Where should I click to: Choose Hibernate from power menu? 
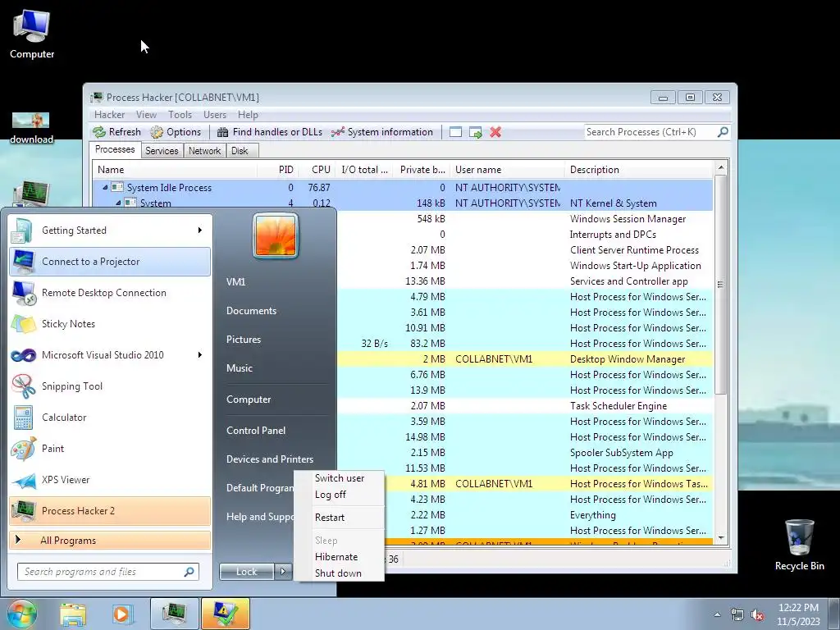pos(339,557)
